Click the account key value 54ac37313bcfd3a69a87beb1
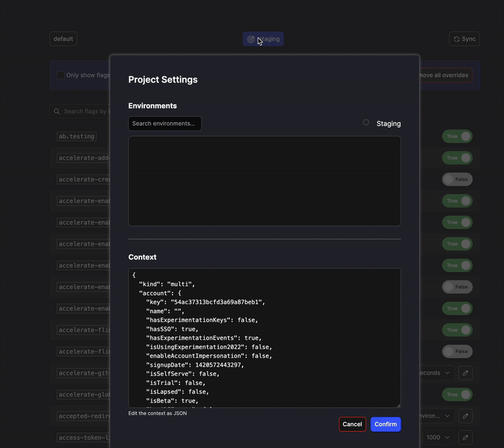The image size is (504, 448). click(x=216, y=302)
